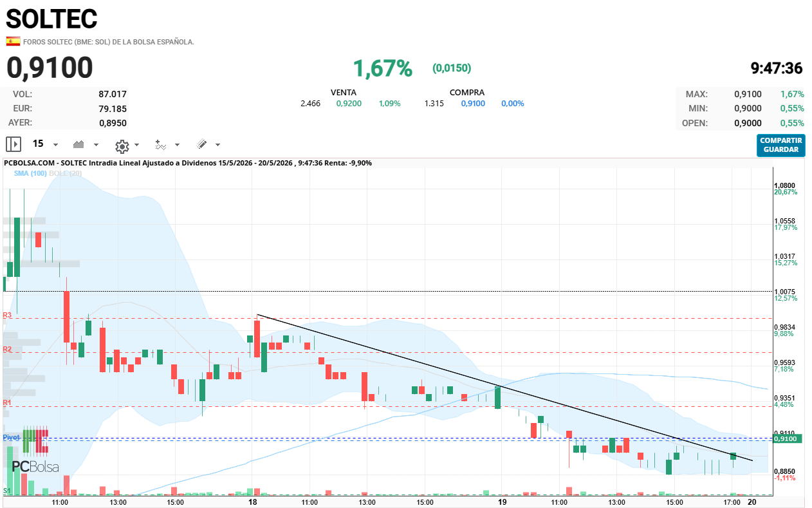This screenshot has width=812, height=508.
Task: Select the 15 minute interval value
Action: [x=38, y=144]
